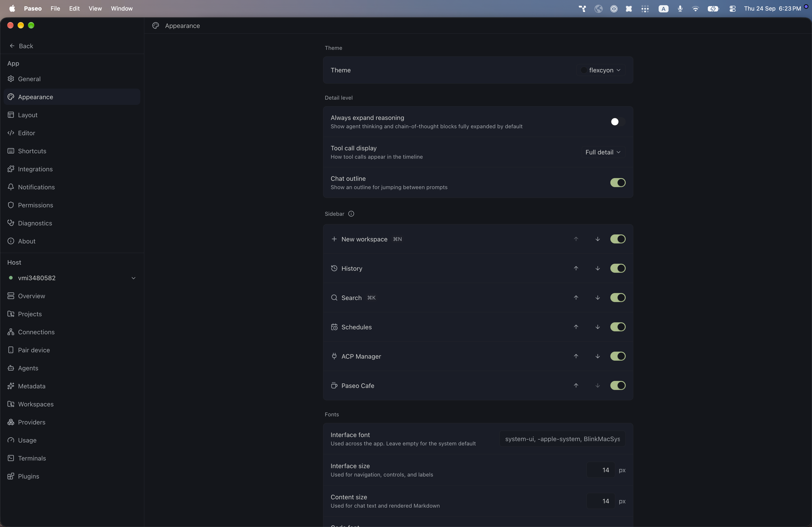Open host Agents page
This screenshot has height=527, width=812.
pyautogui.click(x=72, y=368)
